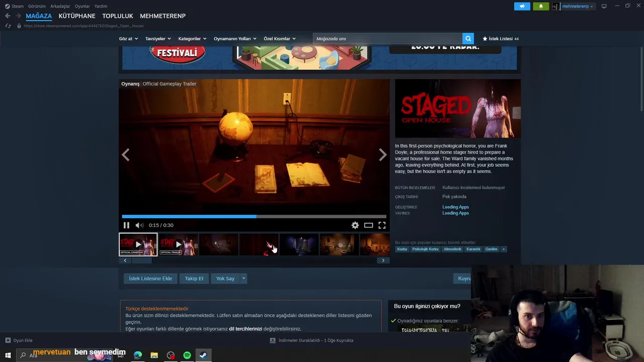
Task: Select the Official Trailer thumbnail
Action: pos(179,244)
